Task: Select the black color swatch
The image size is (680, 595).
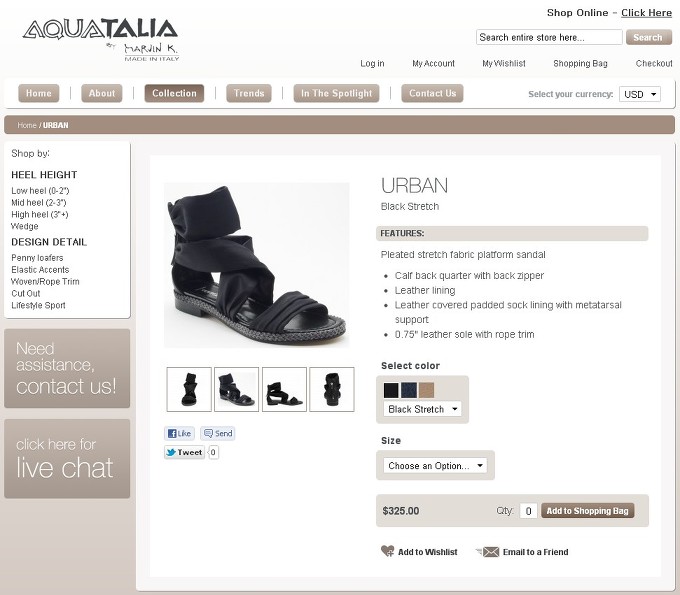Action: (391, 390)
